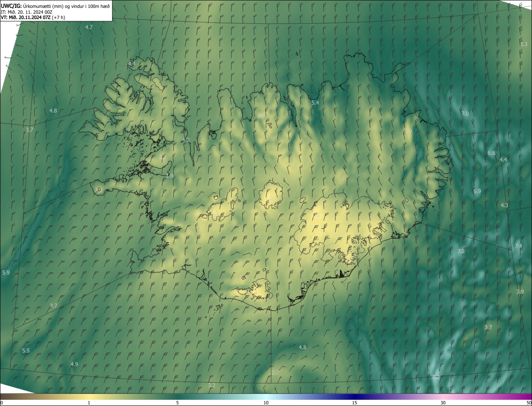Click the color scale label '15'

[x=355, y=403]
